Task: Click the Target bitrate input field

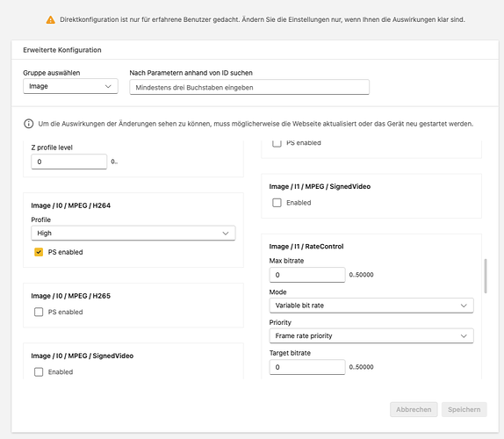Action: [307, 367]
